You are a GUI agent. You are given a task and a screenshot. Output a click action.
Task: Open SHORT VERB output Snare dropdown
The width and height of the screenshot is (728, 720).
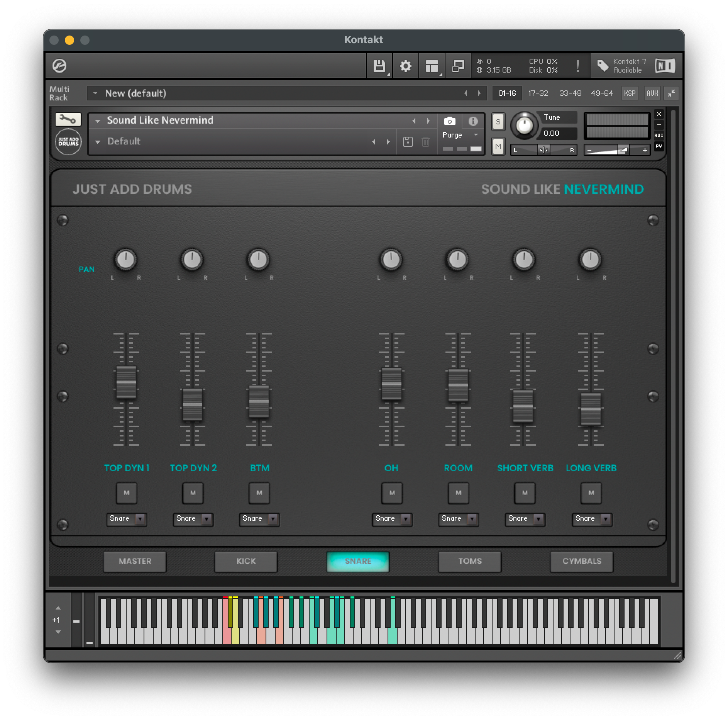click(525, 519)
